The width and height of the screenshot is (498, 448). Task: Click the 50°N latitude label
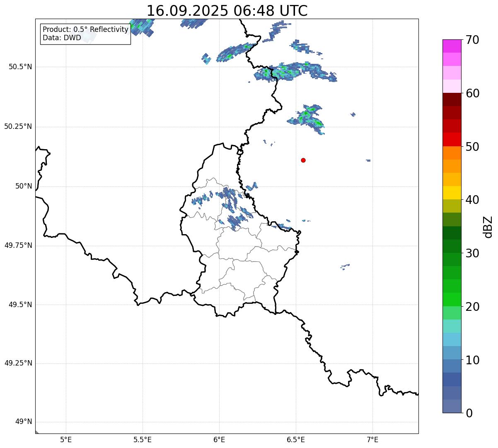24,186
